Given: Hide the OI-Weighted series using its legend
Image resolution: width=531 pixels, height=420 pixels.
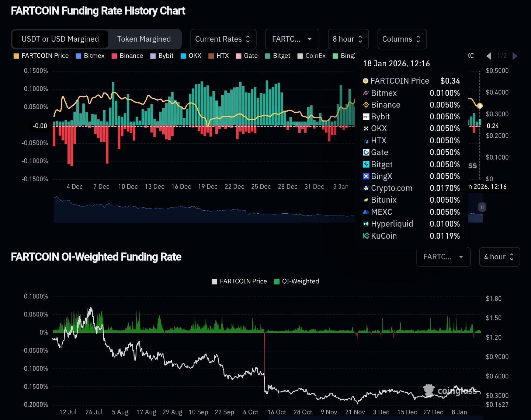Looking at the screenshot, I should [296, 281].
